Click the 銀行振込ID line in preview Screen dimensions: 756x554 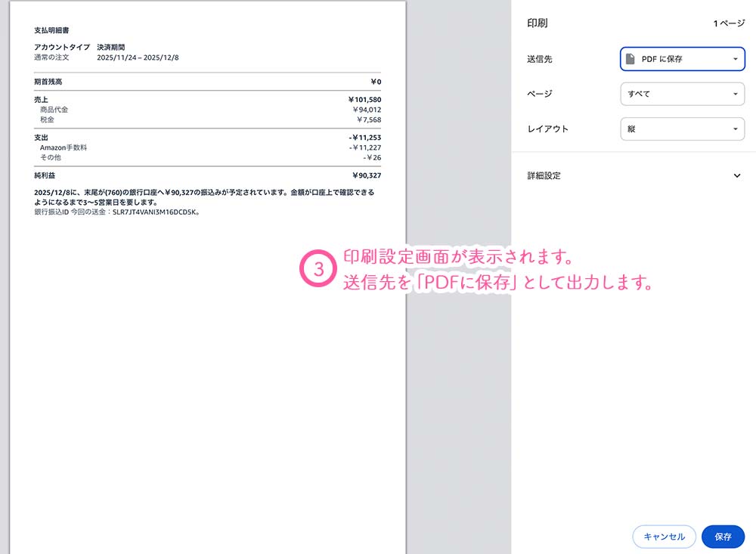pos(116,212)
